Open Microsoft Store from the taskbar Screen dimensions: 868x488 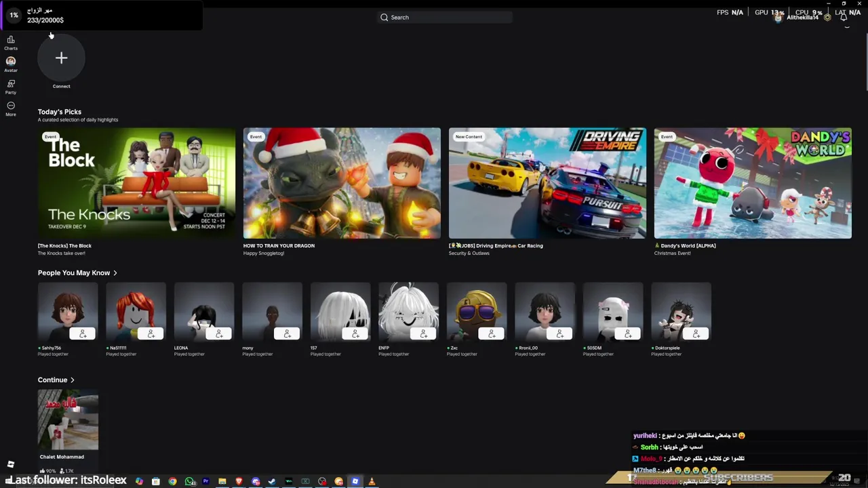tap(156, 481)
